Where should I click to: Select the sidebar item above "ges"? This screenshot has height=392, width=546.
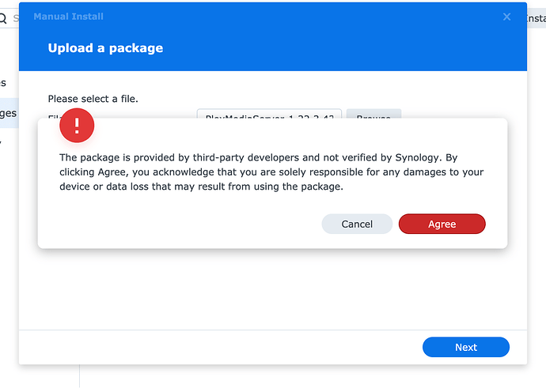pos(4,82)
